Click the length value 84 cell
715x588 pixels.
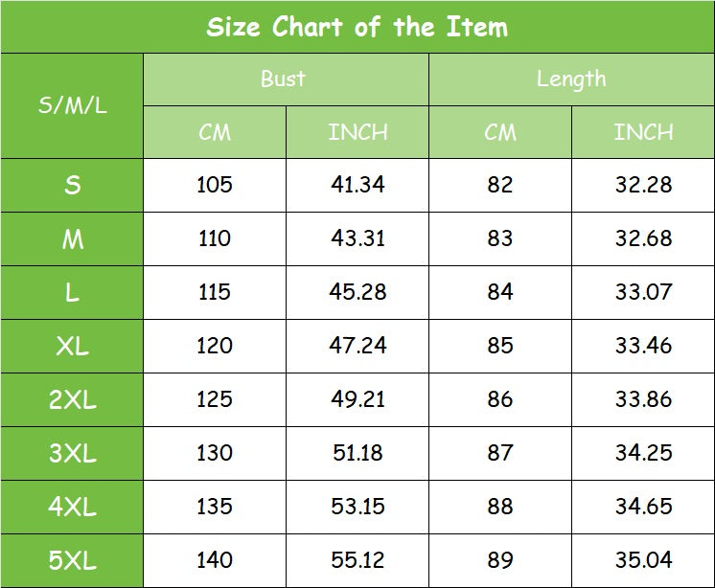click(x=499, y=292)
